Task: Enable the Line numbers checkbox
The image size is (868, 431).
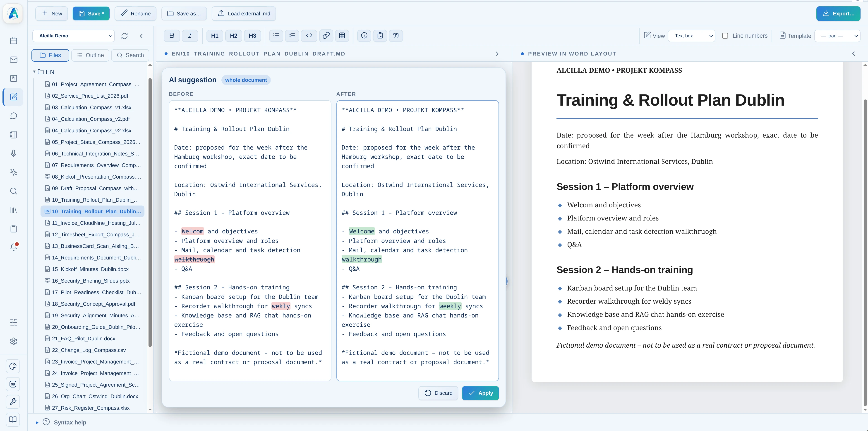Action: tap(725, 36)
